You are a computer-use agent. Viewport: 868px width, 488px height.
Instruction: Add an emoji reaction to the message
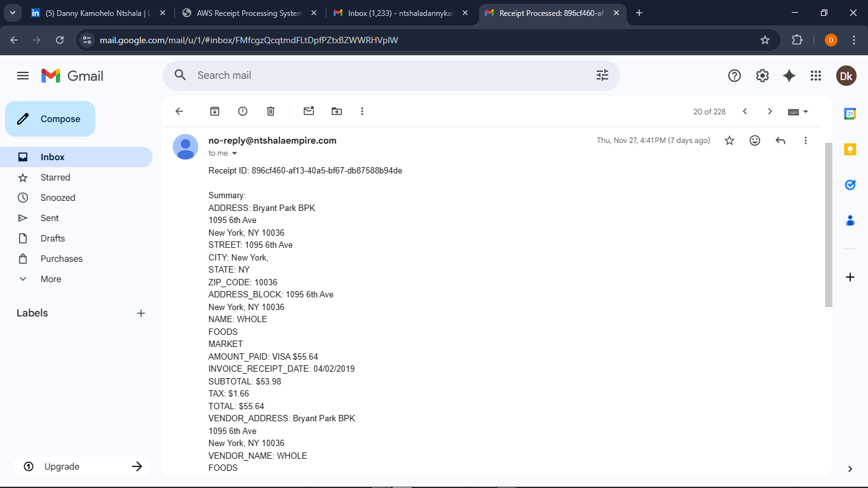[x=755, y=140]
